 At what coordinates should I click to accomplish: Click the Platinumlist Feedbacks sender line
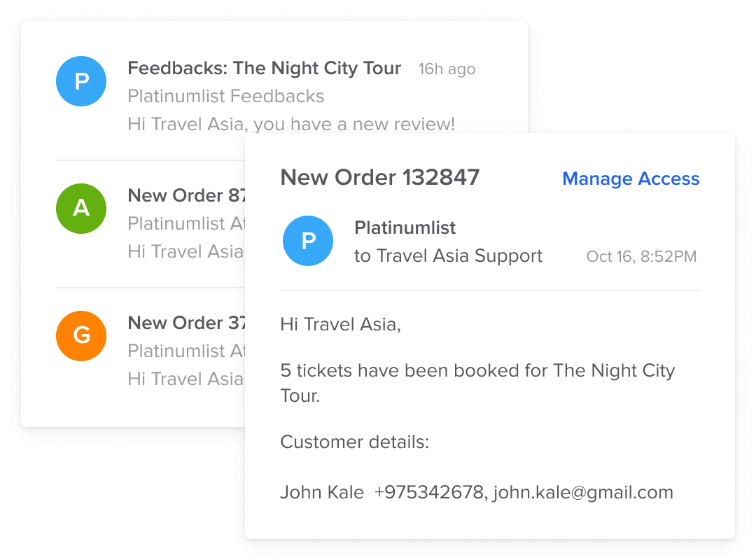225,97
